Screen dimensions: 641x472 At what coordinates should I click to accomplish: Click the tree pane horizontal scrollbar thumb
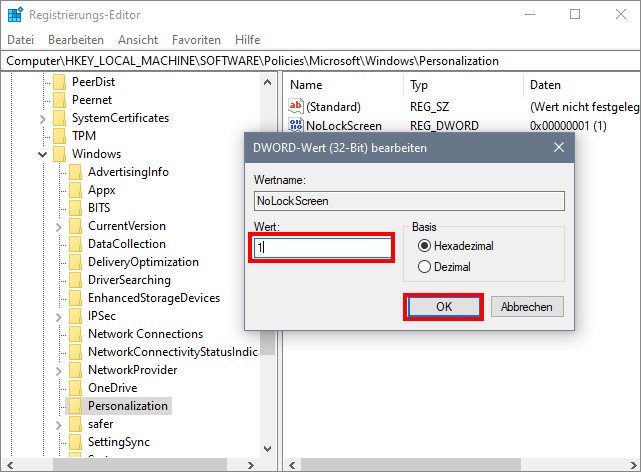click(x=140, y=465)
